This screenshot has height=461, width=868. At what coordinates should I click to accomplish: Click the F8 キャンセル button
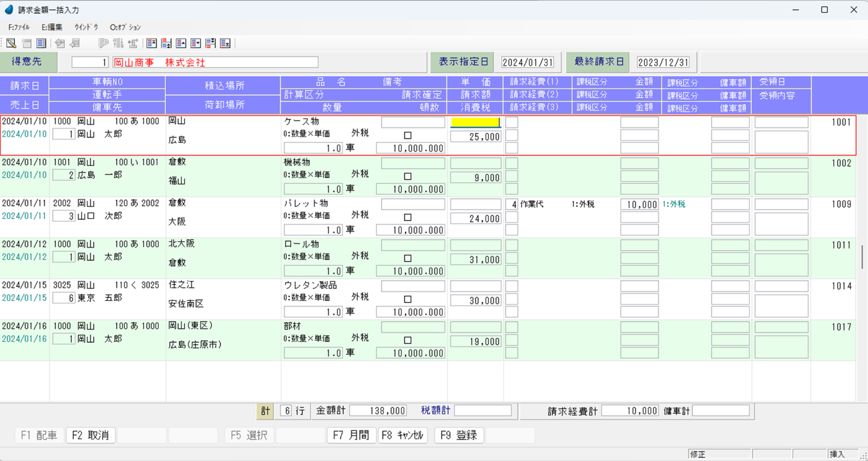pyautogui.click(x=403, y=436)
